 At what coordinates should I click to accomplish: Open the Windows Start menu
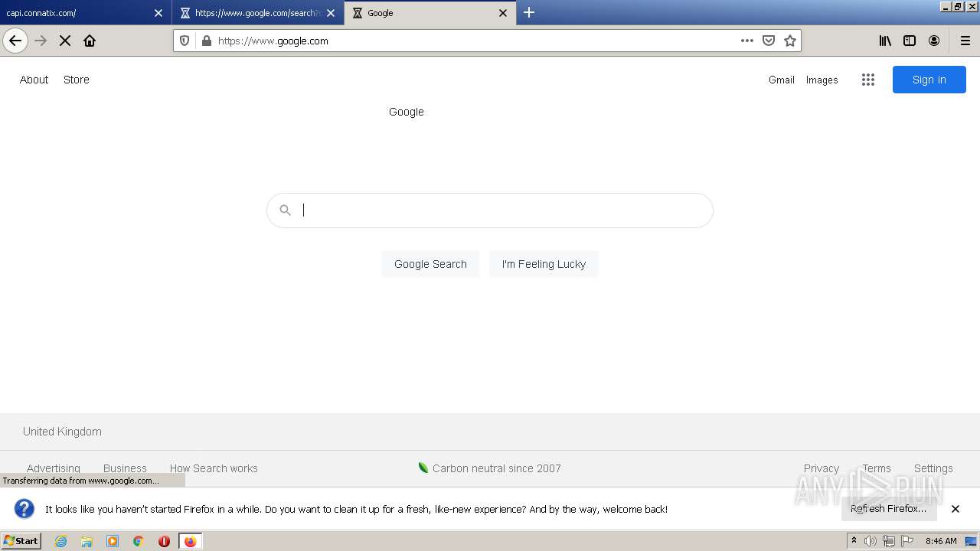pyautogui.click(x=21, y=541)
